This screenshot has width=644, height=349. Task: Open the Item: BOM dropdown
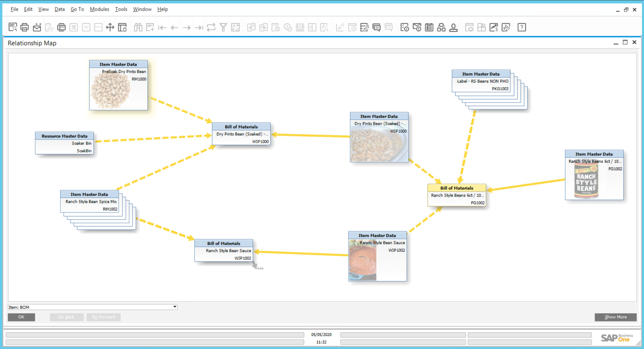click(x=174, y=307)
